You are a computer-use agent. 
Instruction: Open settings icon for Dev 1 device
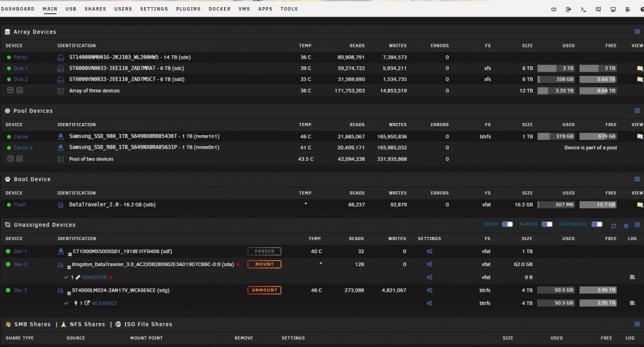429,251
